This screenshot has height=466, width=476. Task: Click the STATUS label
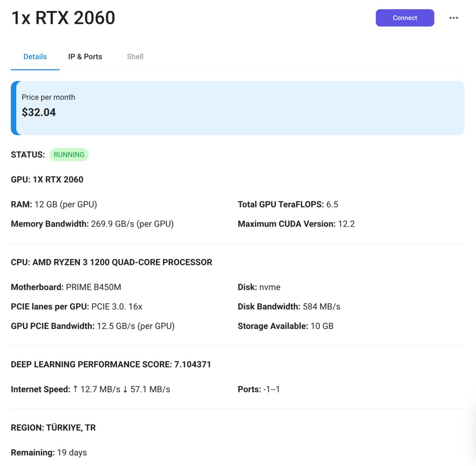[28, 155]
